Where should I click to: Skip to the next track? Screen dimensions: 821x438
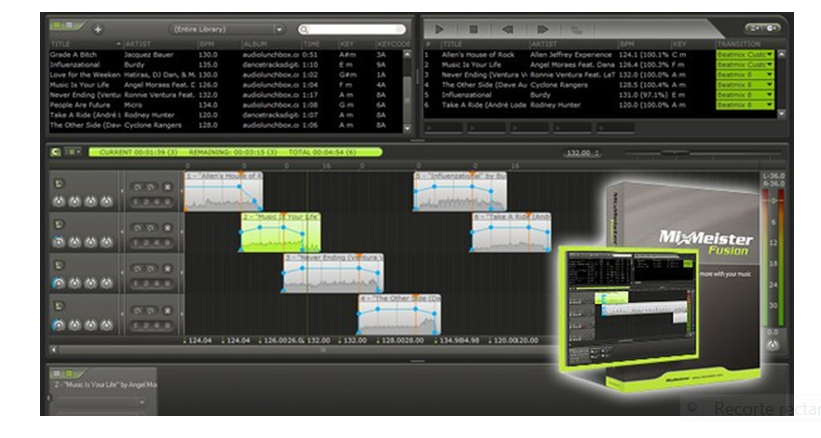541,29
